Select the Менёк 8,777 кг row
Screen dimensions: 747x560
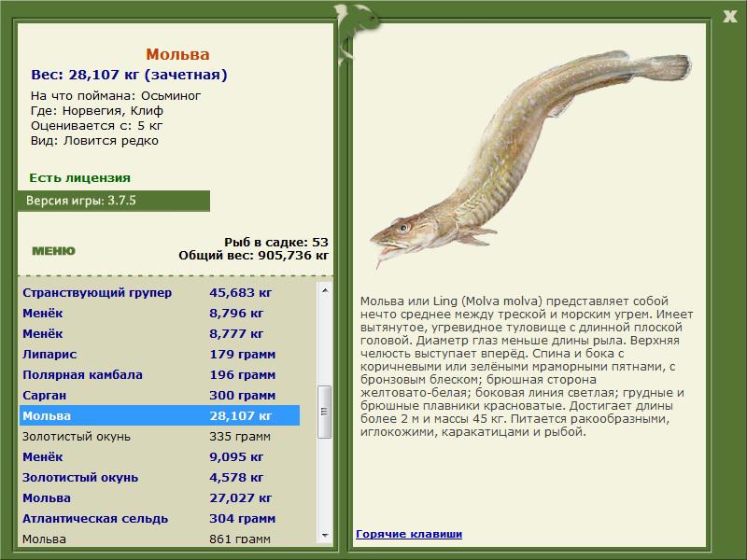click(x=160, y=333)
